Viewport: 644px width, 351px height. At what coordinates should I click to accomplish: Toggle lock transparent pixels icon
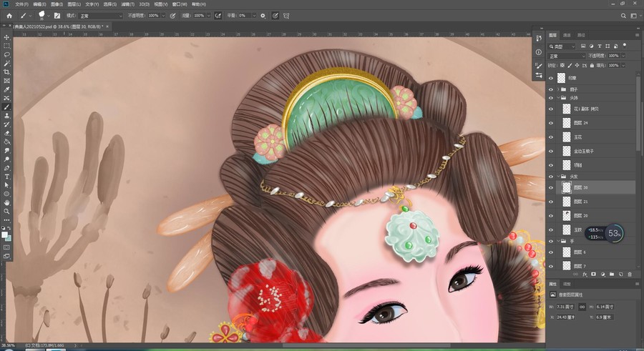point(562,65)
